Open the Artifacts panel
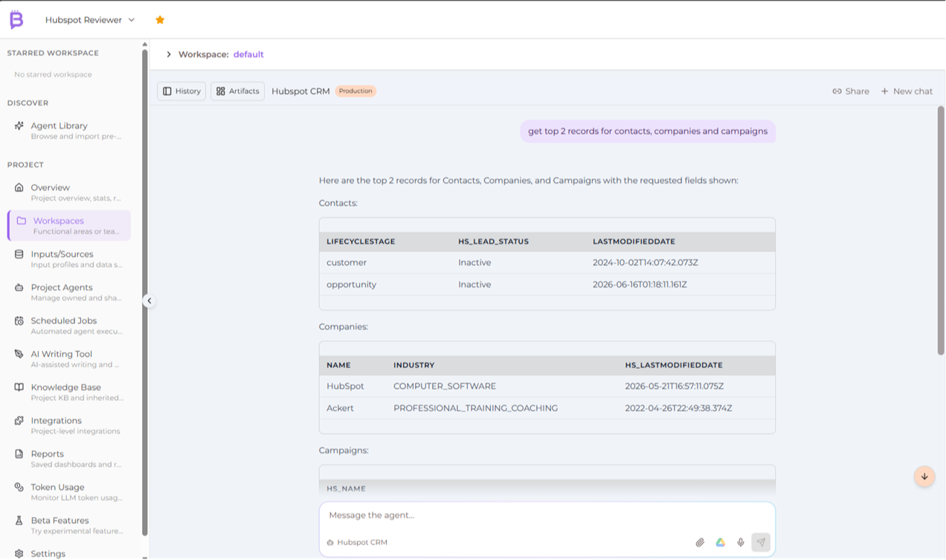The width and height of the screenshot is (946, 560). [238, 91]
